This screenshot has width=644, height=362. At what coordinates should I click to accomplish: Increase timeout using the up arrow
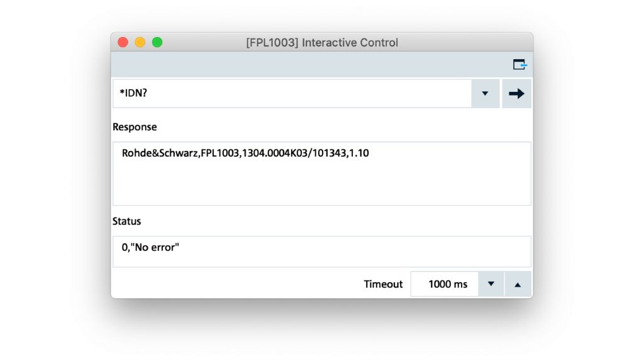click(518, 284)
